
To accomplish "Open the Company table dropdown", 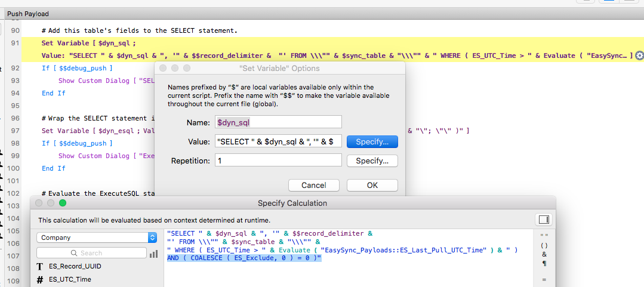I will click(x=97, y=237).
